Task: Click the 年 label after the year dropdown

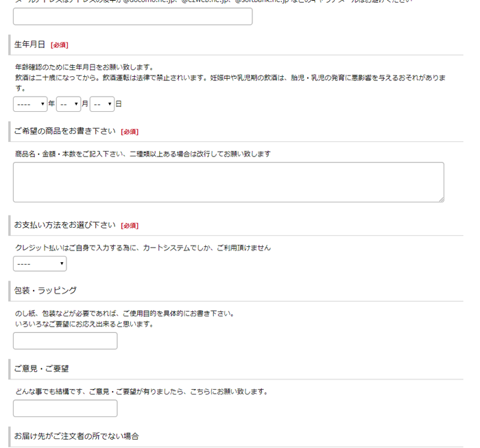Action: click(51, 104)
